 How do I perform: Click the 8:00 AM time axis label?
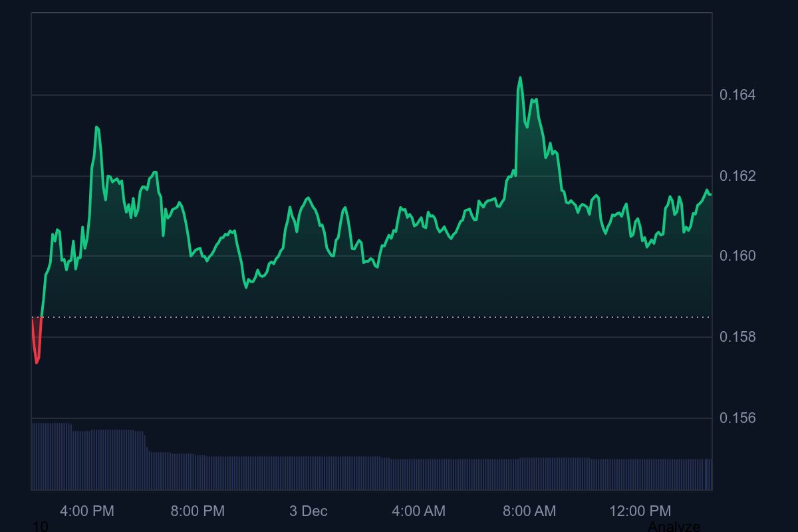(529, 511)
